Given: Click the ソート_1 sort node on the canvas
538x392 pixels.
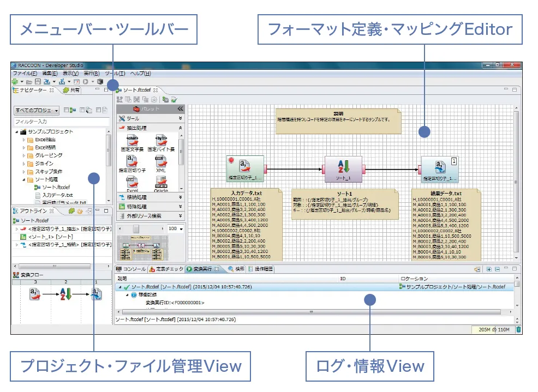Looking at the screenshot, I should [343, 170].
